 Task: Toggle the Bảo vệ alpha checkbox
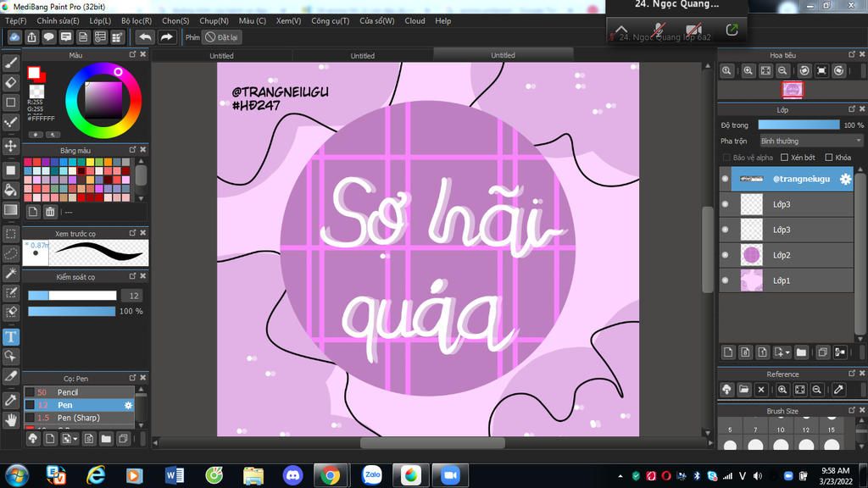point(726,158)
